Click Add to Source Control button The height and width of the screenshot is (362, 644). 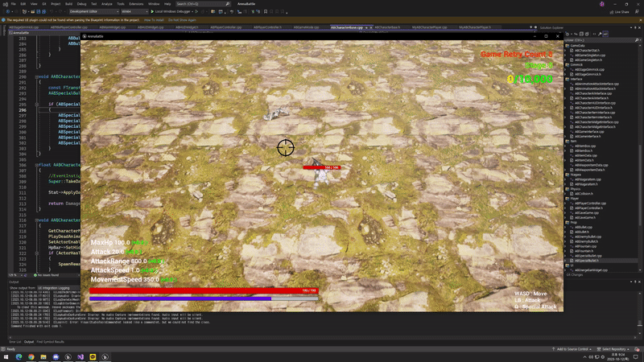click(572, 349)
